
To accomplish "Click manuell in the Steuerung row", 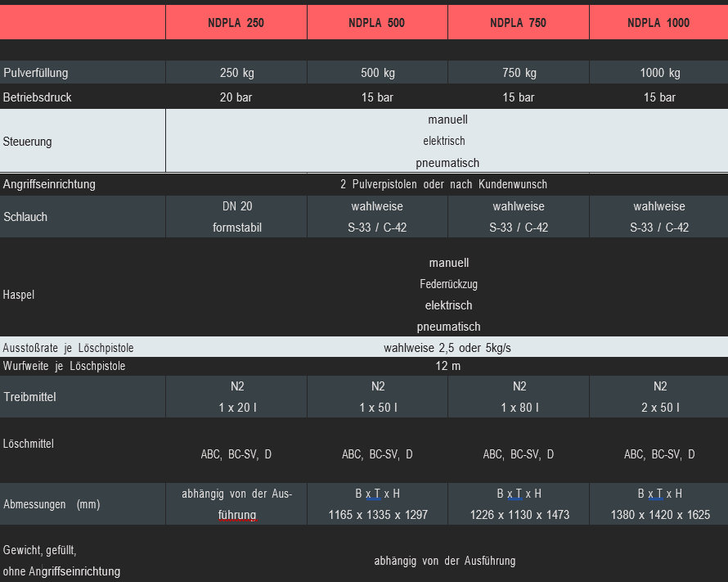I will (447, 120).
